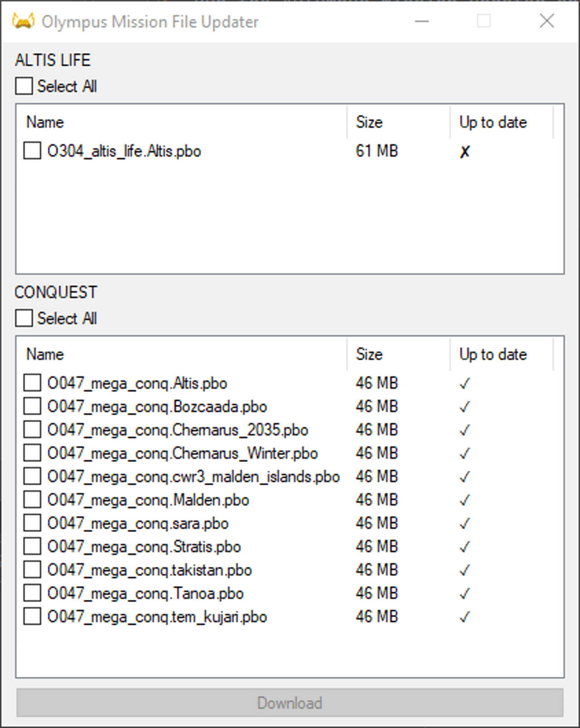
Task: Click the Name column header in CONQUEST list
Action: pos(45,354)
